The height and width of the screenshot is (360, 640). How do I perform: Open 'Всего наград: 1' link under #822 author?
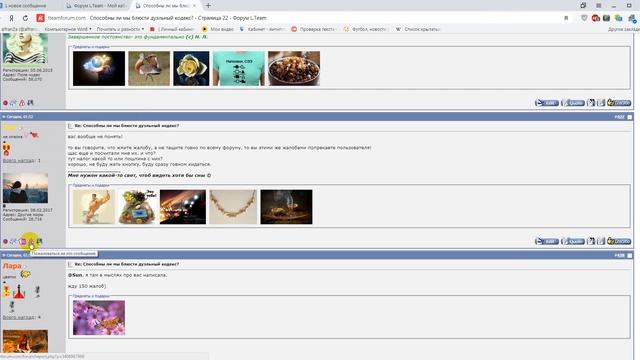22,160
